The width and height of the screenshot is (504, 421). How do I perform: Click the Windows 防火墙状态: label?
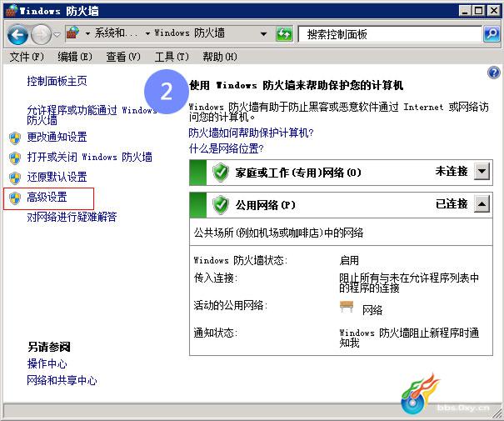click(241, 260)
